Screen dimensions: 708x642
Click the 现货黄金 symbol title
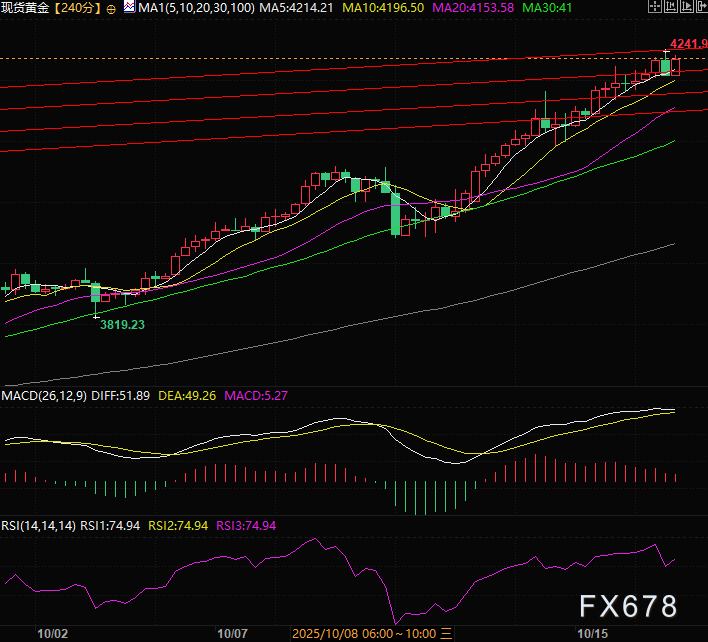click(x=26, y=8)
